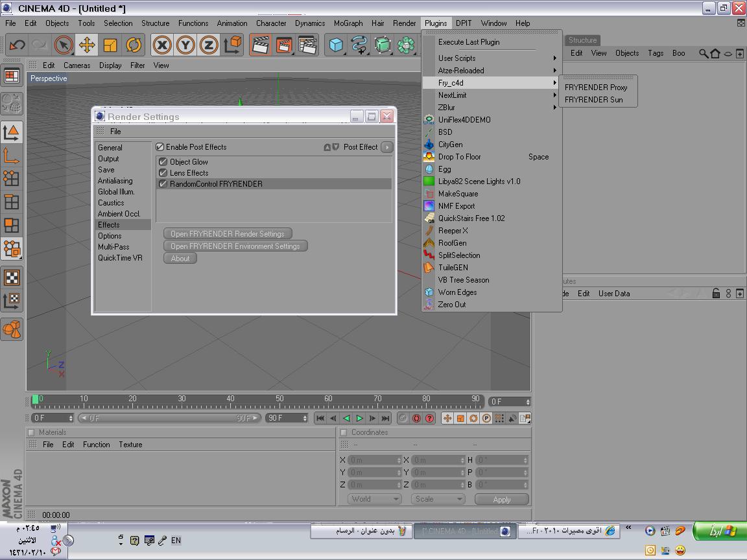Open the spline tools icon
This screenshot has width=747, height=560.
[x=359, y=45]
